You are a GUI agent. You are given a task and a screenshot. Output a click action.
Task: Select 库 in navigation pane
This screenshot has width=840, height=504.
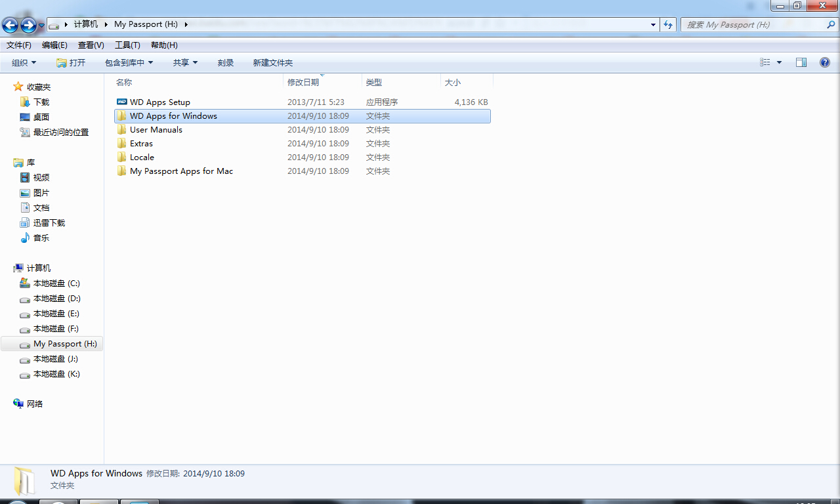(31, 163)
